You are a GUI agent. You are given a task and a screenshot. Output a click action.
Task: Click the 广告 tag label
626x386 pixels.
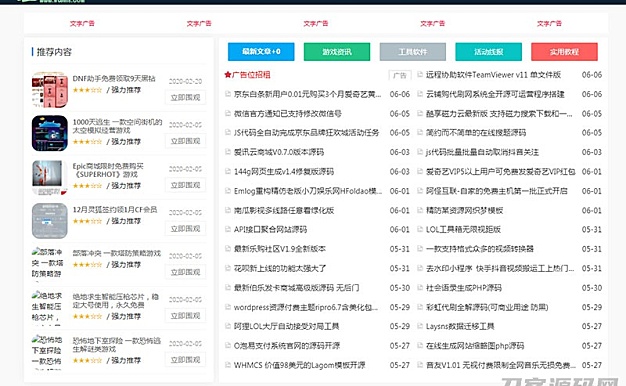click(x=400, y=75)
